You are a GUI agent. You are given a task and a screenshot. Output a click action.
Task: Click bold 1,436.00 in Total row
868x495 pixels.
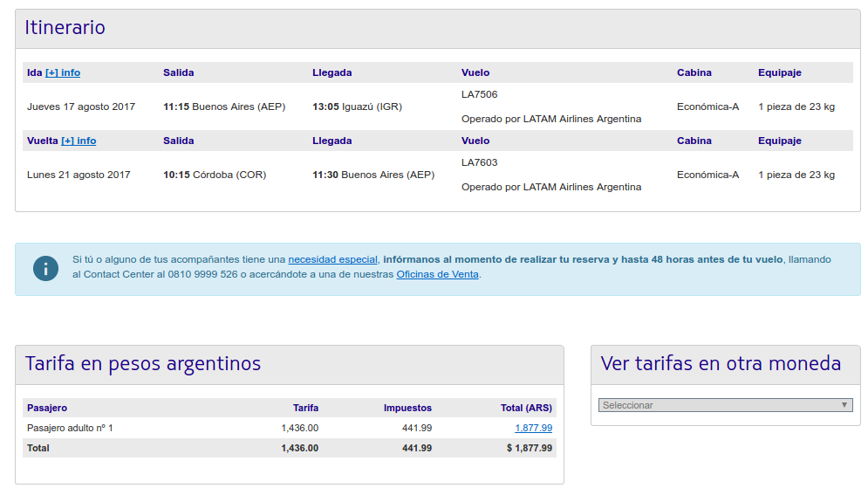[x=300, y=449]
